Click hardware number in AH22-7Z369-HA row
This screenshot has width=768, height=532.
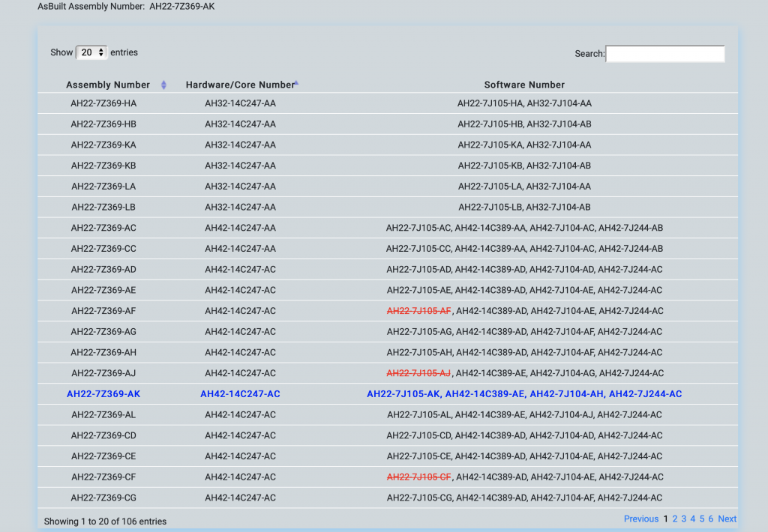pos(240,103)
